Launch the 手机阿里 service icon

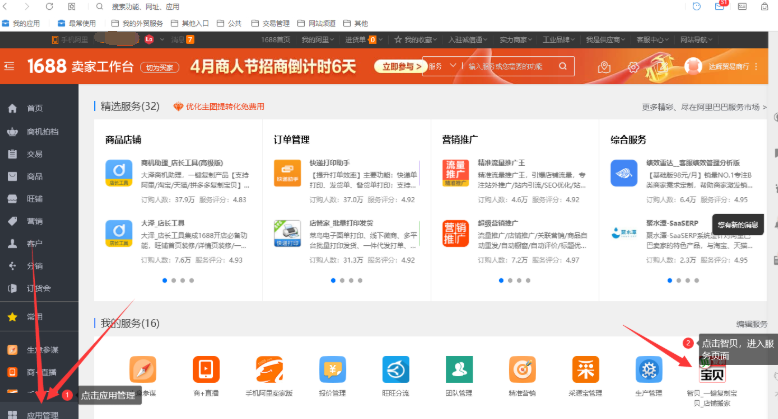pyautogui.click(x=269, y=369)
